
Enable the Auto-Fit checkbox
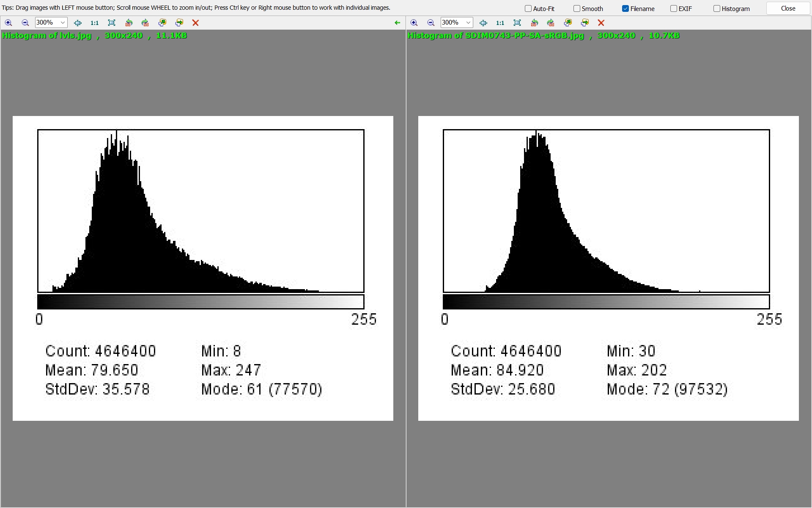(528, 8)
